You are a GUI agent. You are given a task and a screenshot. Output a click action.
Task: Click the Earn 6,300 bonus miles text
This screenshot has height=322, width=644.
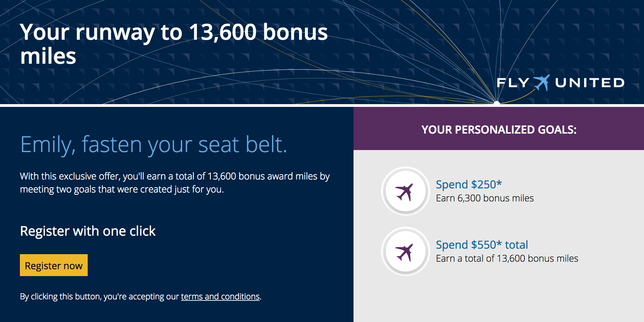pyautogui.click(x=485, y=198)
